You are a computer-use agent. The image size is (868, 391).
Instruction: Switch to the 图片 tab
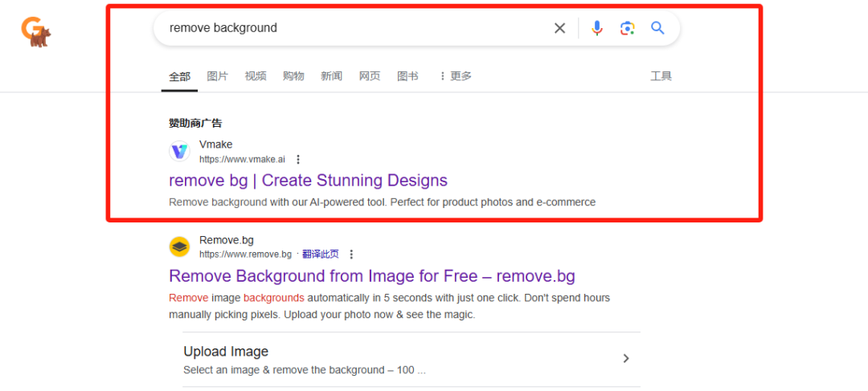click(x=218, y=75)
